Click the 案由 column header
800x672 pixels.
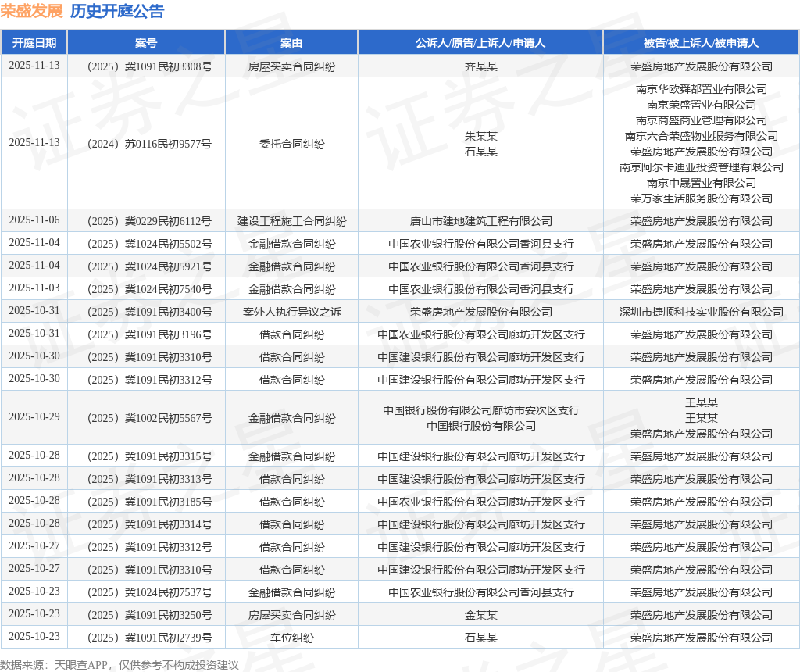click(x=291, y=43)
